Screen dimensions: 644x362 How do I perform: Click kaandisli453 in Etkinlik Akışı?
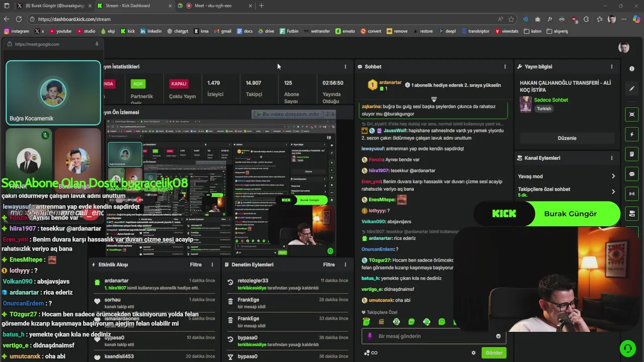[x=119, y=356]
